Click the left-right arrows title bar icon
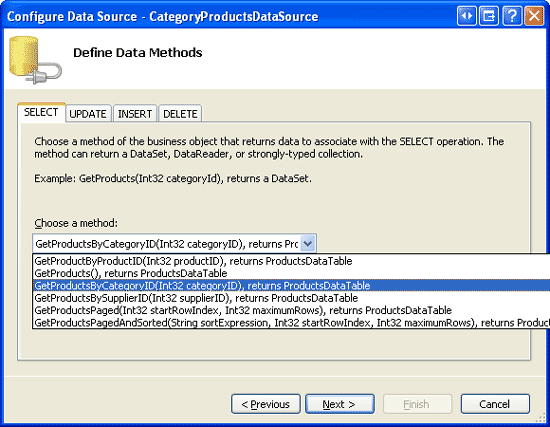 coord(467,16)
